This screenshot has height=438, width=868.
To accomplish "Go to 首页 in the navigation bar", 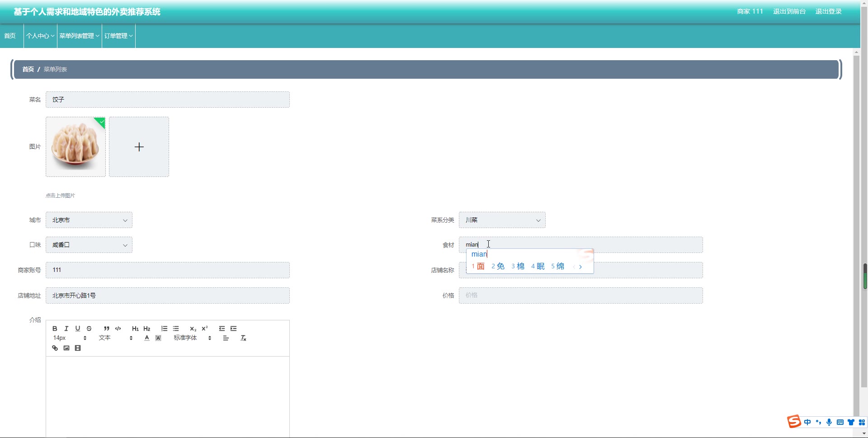I will coord(10,36).
